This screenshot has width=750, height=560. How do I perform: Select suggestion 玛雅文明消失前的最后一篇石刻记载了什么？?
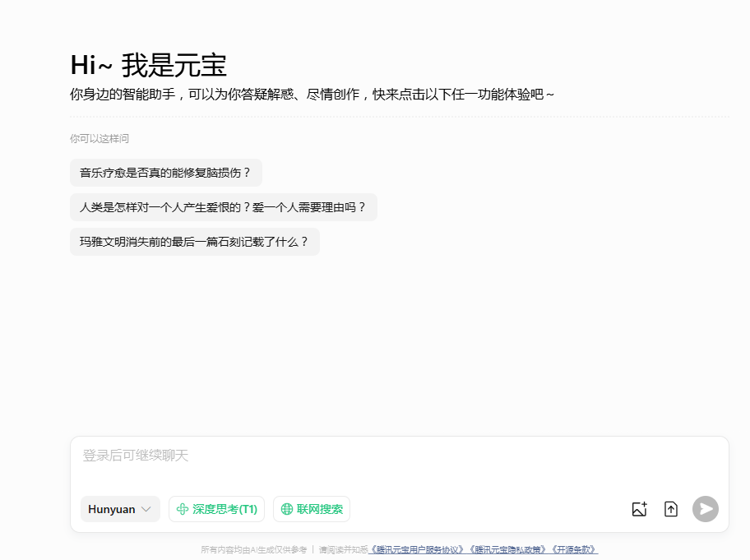point(195,242)
